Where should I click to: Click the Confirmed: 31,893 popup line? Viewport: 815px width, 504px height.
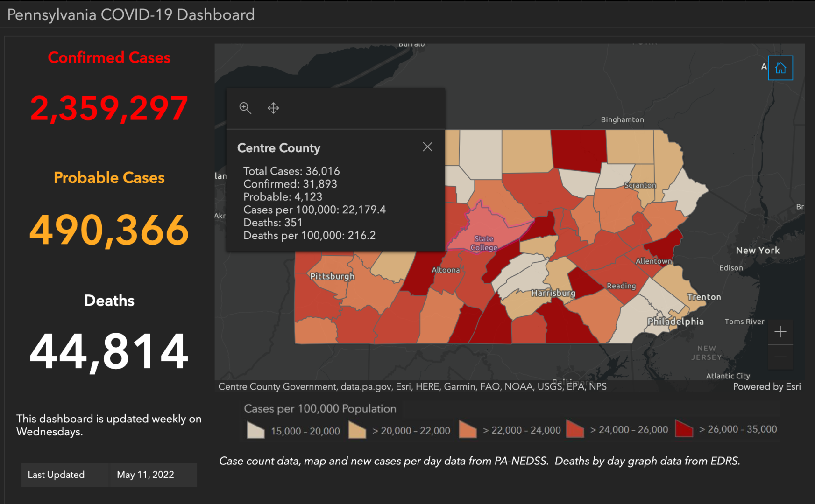[290, 184]
